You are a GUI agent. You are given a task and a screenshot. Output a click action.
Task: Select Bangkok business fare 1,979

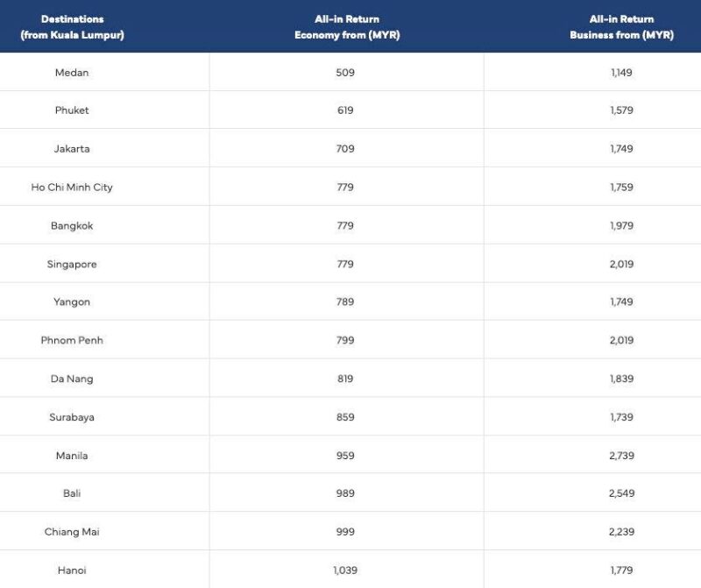621,225
